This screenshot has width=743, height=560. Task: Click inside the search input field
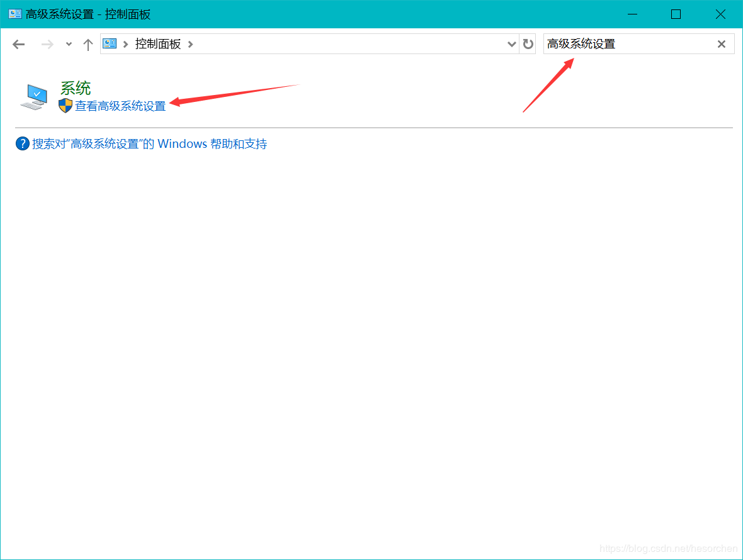click(630, 43)
